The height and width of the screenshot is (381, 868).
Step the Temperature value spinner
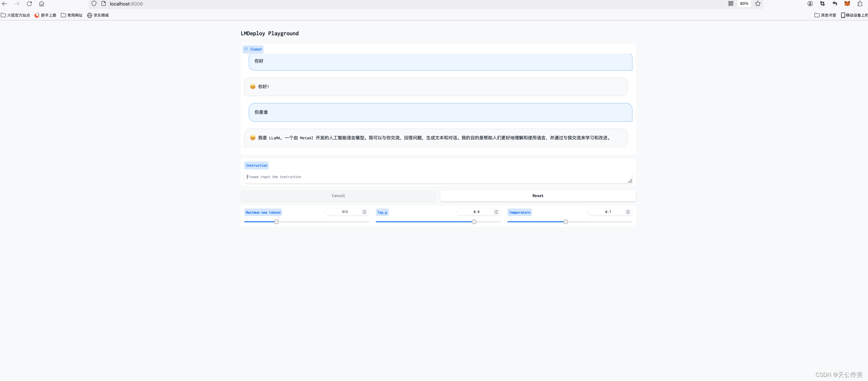[x=628, y=212]
